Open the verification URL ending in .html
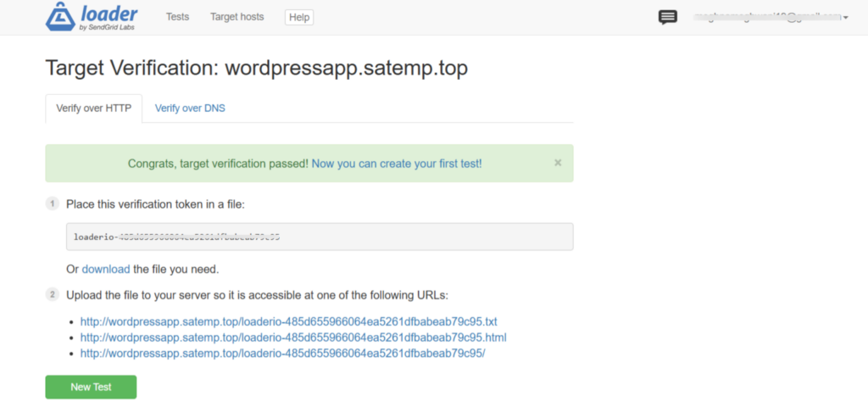868x413 pixels. tap(293, 338)
